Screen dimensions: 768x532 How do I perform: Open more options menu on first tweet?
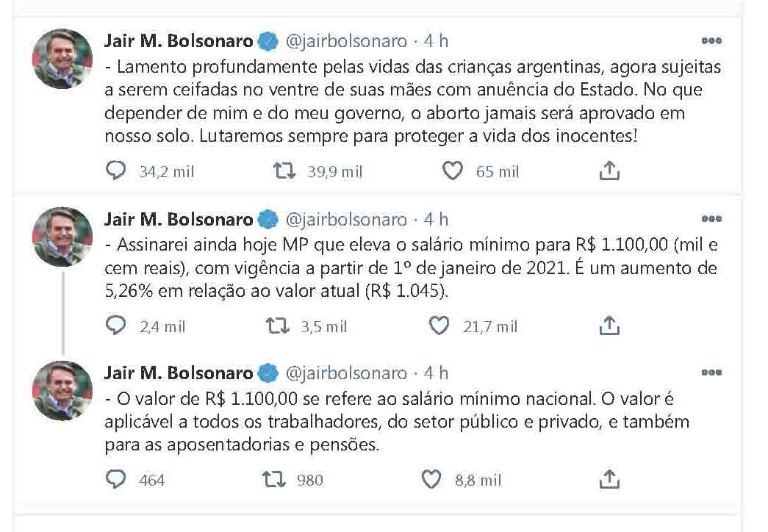pyautogui.click(x=711, y=41)
